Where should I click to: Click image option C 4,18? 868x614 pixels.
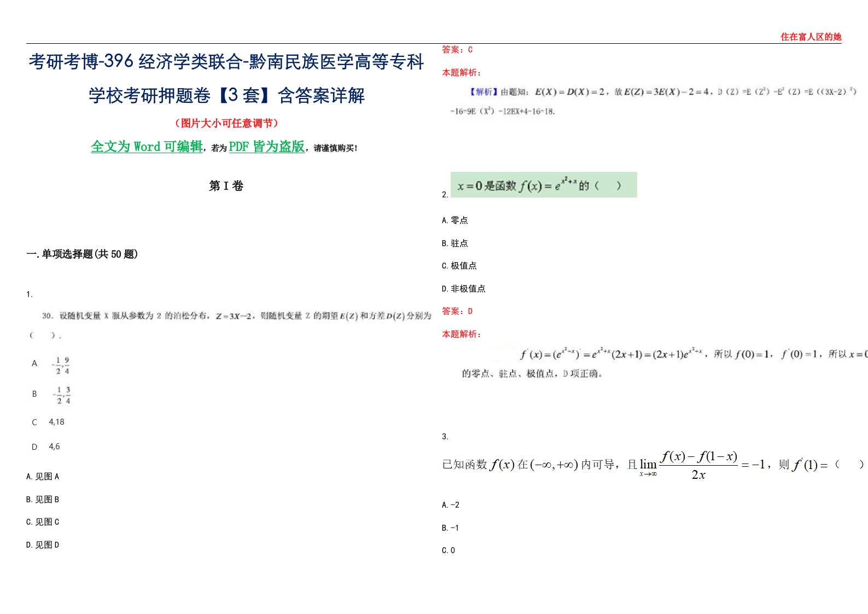pyautogui.click(x=48, y=422)
